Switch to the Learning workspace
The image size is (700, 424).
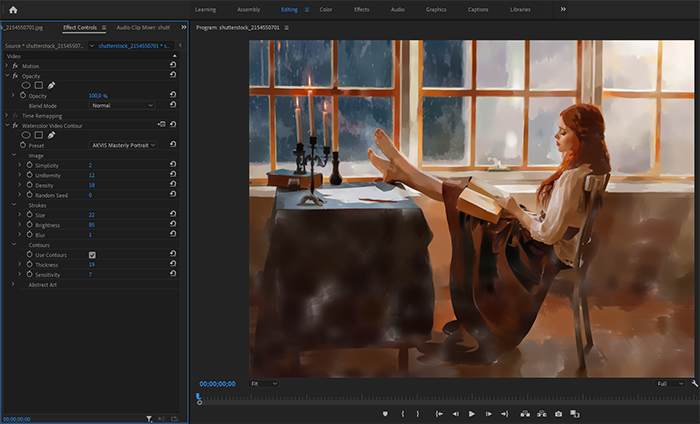coord(205,9)
